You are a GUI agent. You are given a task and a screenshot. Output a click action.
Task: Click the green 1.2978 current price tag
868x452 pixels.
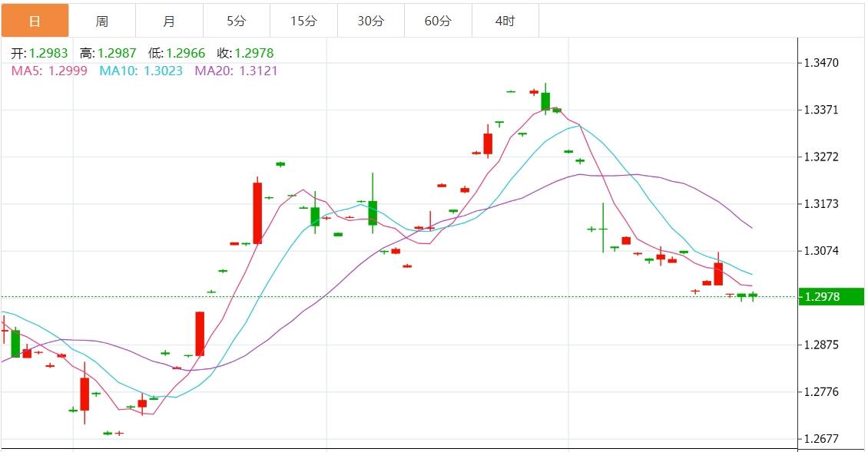(x=831, y=297)
